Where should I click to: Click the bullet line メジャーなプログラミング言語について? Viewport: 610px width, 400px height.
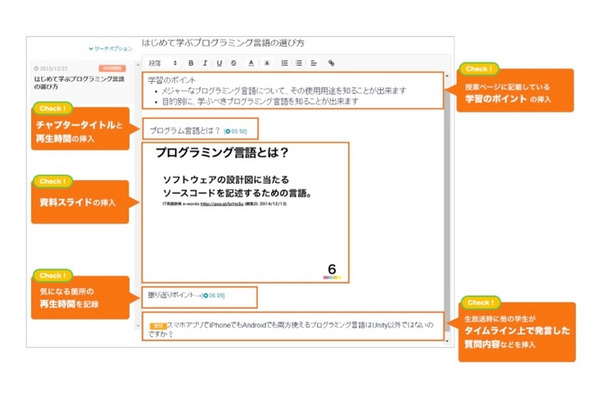click(284, 91)
